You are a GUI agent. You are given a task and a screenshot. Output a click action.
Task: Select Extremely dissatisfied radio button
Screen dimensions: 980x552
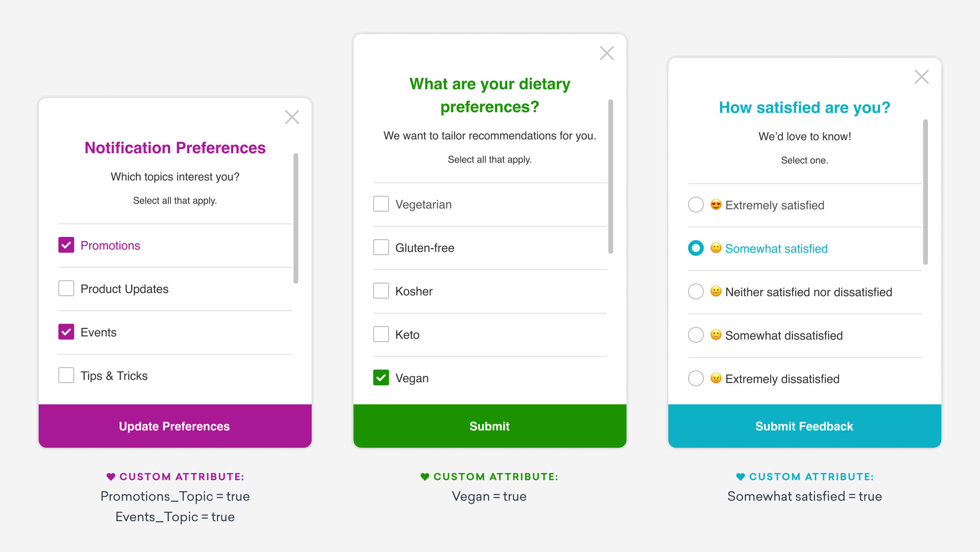point(697,378)
